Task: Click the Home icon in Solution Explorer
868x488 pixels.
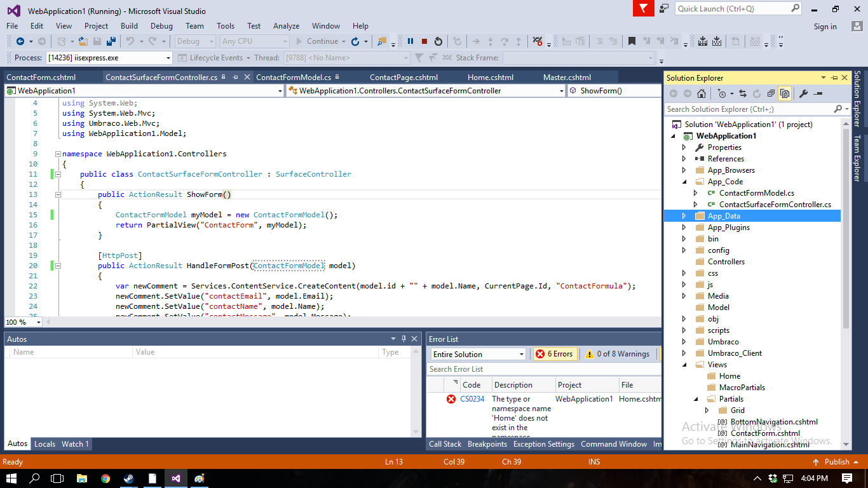Action: [x=702, y=93]
